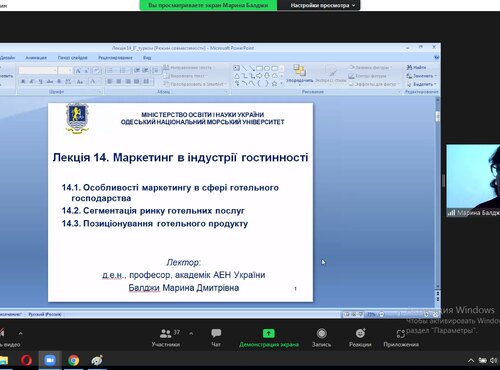Open View (Вид) ribbon tab

click(147, 58)
